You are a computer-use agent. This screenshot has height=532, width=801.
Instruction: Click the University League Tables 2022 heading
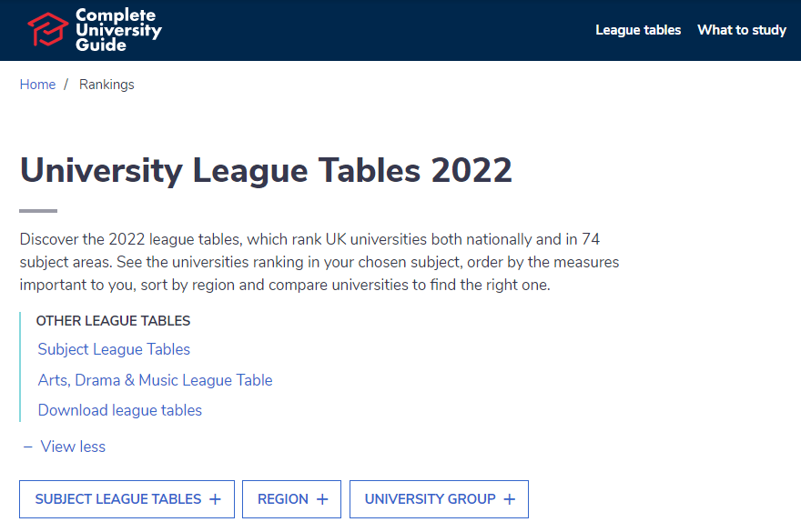(x=266, y=171)
